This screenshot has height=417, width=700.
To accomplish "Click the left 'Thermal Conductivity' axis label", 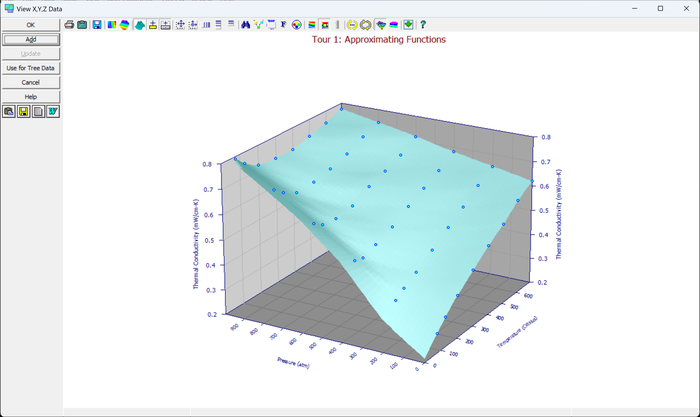I will pos(196,244).
